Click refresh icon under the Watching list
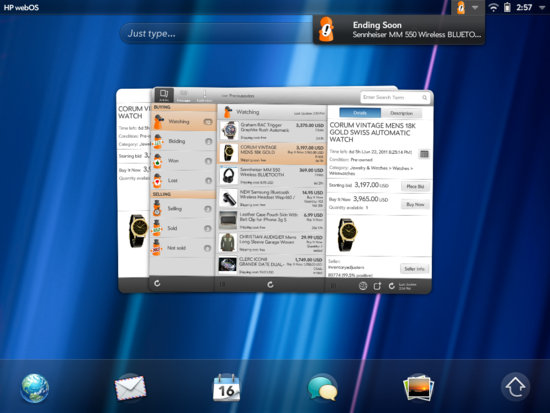 click(270, 285)
